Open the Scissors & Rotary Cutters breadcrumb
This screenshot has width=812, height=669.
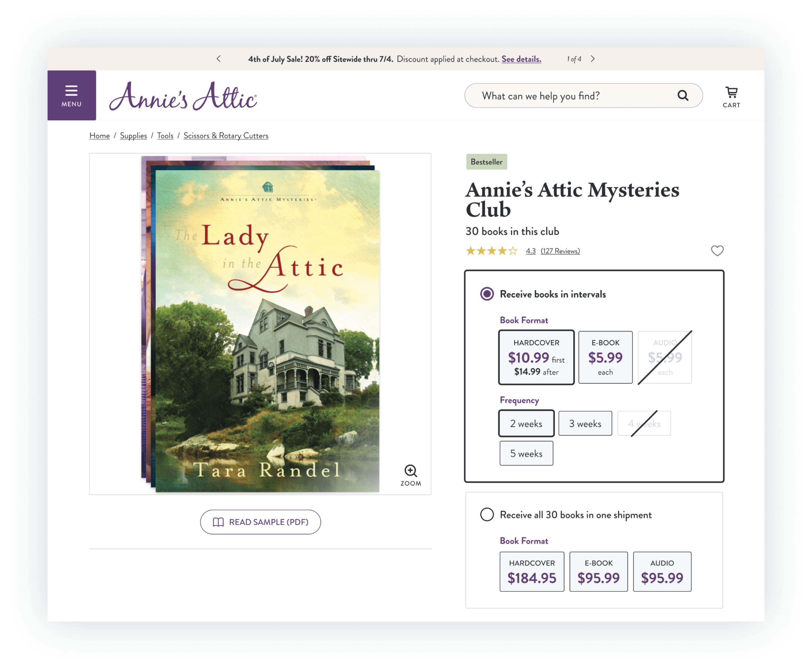point(226,136)
